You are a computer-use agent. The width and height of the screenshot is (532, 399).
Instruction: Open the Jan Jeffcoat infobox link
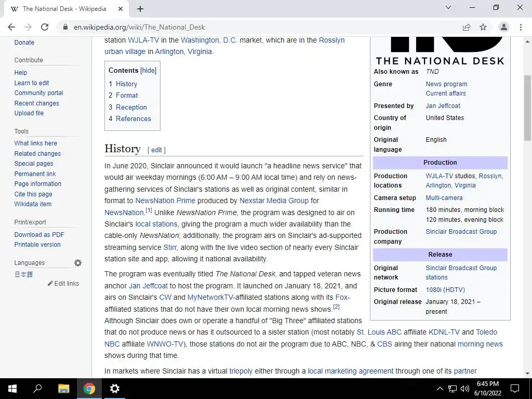click(443, 106)
